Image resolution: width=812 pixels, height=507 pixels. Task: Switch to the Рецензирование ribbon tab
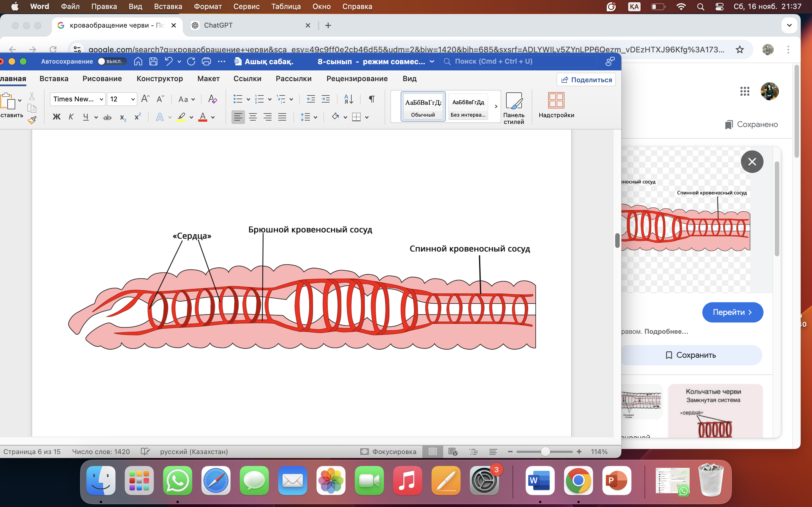click(x=357, y=79)
